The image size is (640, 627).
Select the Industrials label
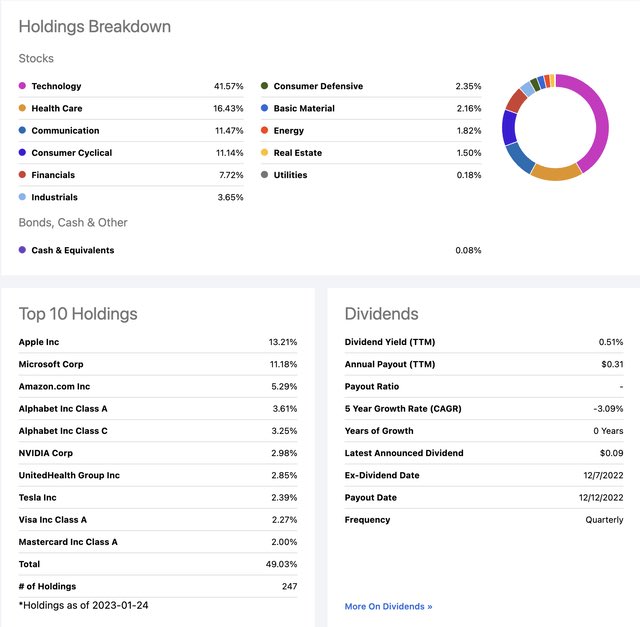click(x=54, y=197)
